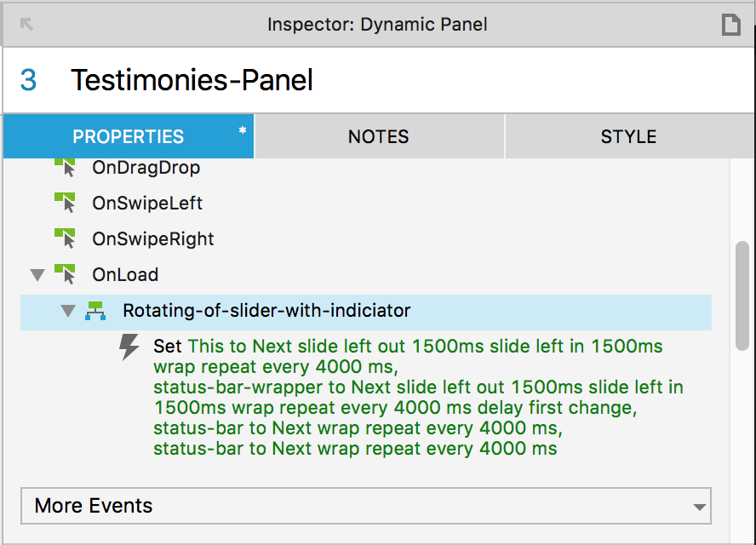Click the back arrow icon at top-left
The height and width of the screenshot is (545, 756).
click(26, 25)
